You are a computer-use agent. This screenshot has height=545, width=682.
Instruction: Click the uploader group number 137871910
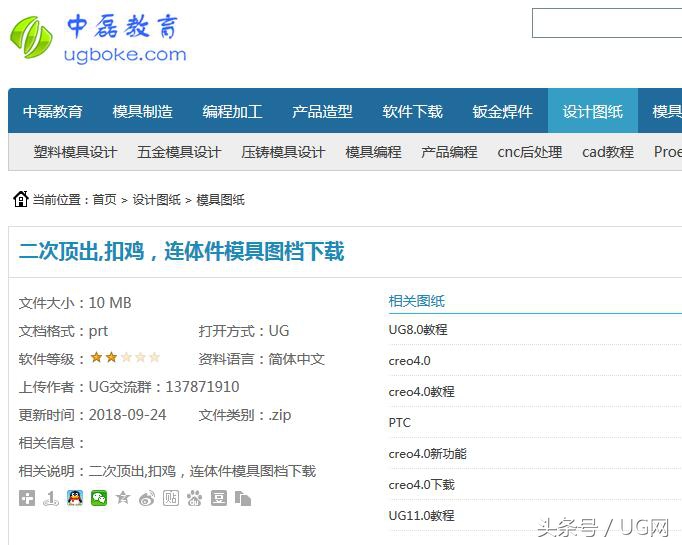(x=202, y=387)
